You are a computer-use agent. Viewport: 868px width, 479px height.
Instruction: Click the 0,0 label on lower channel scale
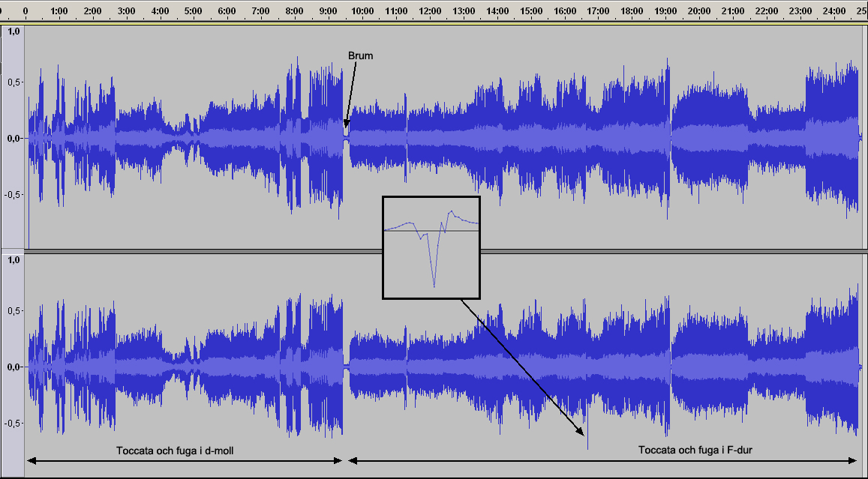tap(14, 367)
